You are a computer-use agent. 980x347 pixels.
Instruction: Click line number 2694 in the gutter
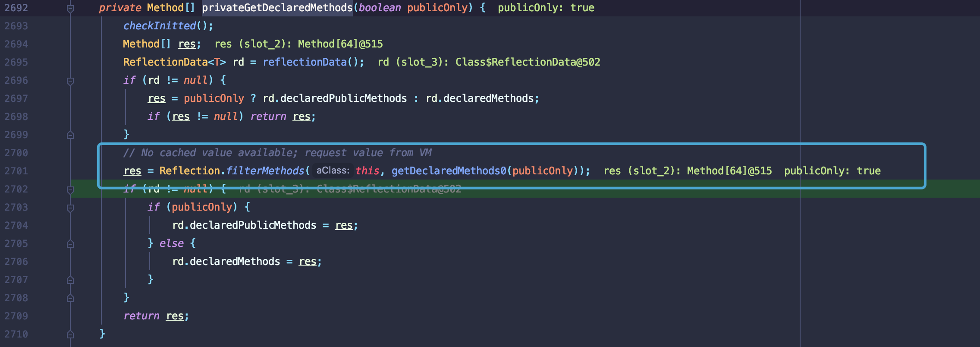point(16,44)
